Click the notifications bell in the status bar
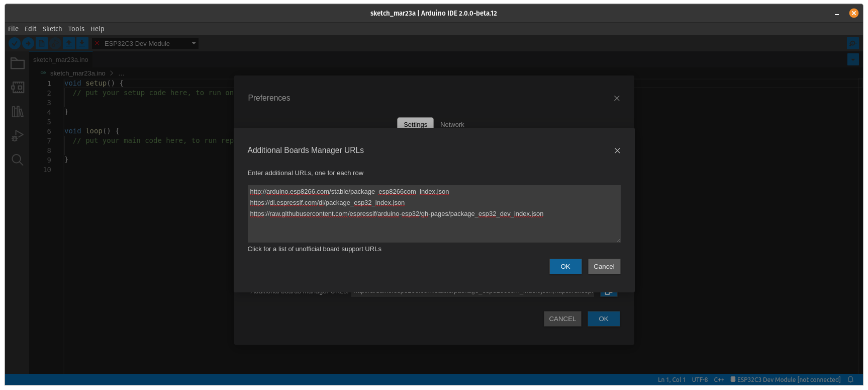The image size is (868, 390). coord(850,379)
